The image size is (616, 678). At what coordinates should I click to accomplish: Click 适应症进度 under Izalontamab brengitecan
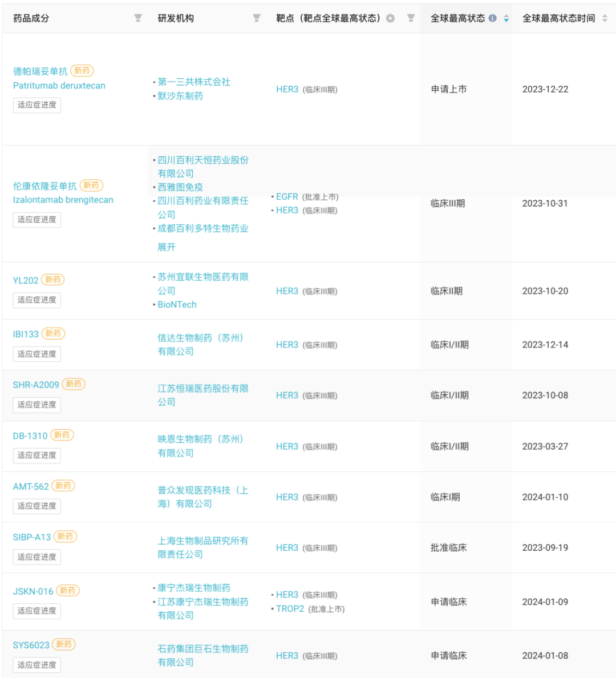click(x=37, y=220)
